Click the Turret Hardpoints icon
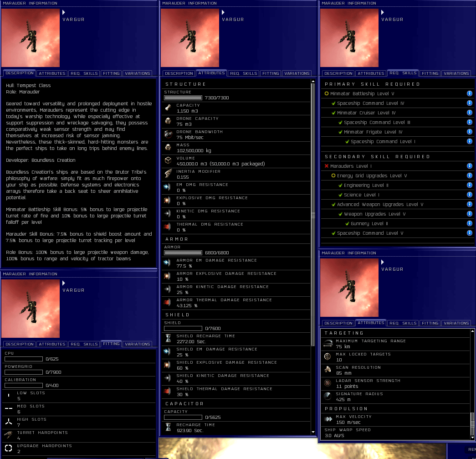The image size is (476, 459). coord(9,435)
